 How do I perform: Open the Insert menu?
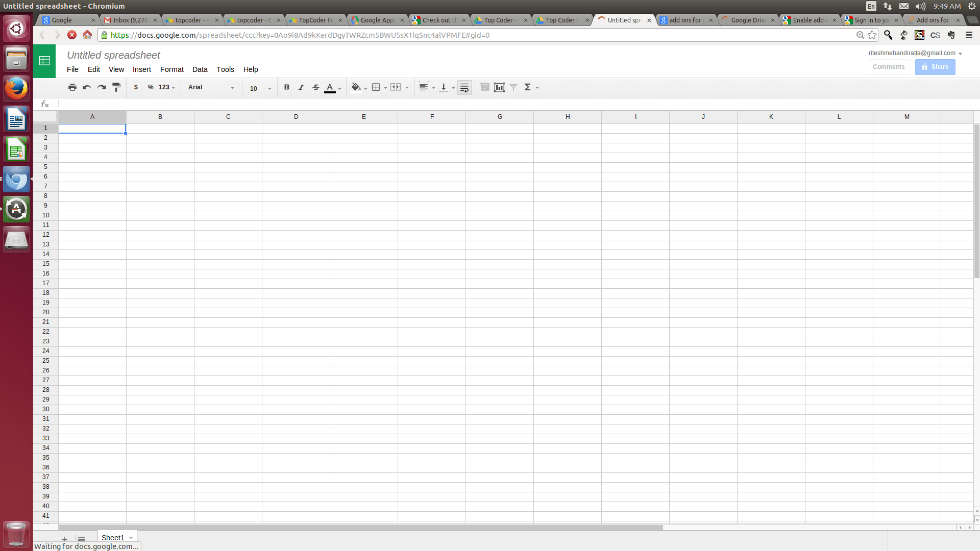pyautogui.click(x=142, y=69)
